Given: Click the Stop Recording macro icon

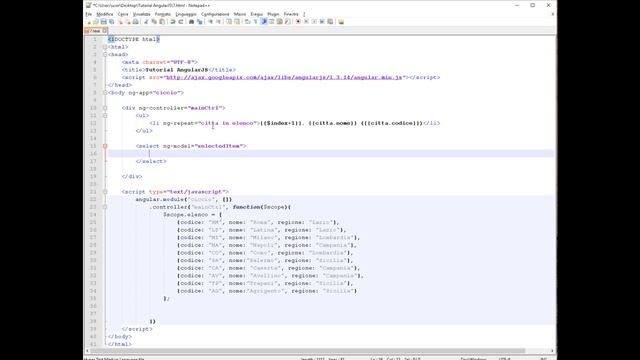Looking at the screenshot, I should [306, 22].
